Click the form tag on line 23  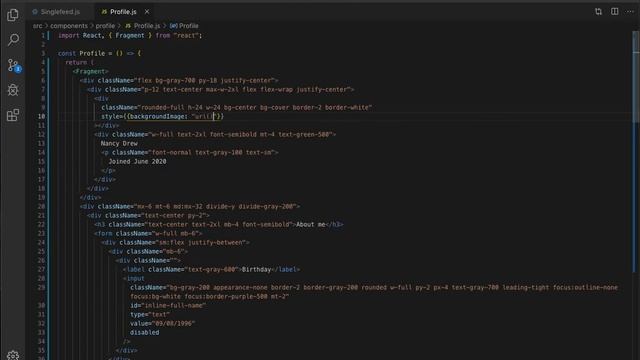click(x=148, y=233)
